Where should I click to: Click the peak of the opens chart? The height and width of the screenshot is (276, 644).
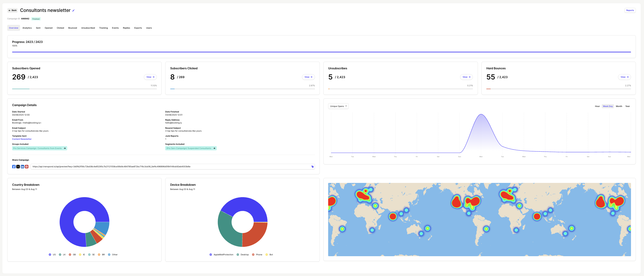pos(481,114)
